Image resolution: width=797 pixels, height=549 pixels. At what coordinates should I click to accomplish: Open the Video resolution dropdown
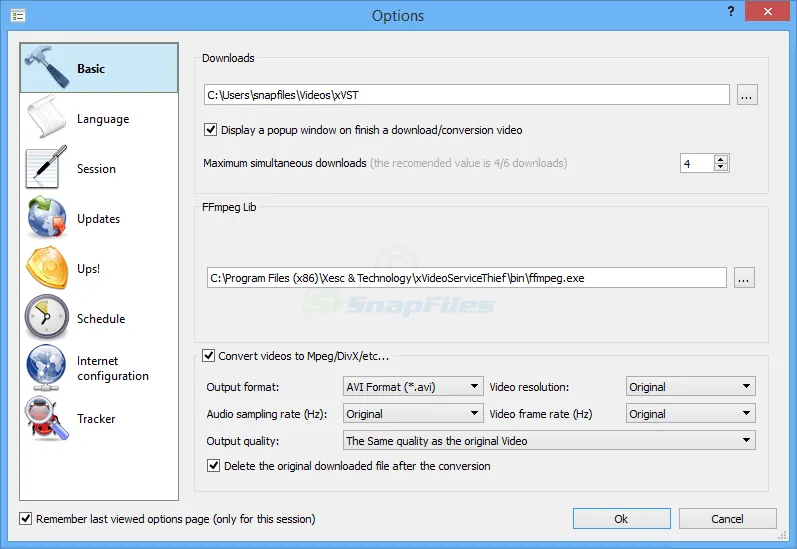click(x=691, y=387)
